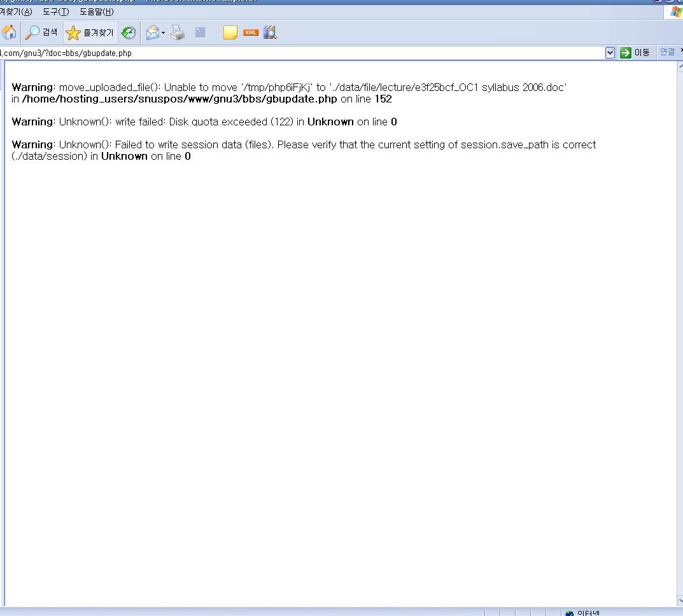Click the Links (연결) toolbar label
The width and height of the screenshot is (683, 616).
click(667, 52)
